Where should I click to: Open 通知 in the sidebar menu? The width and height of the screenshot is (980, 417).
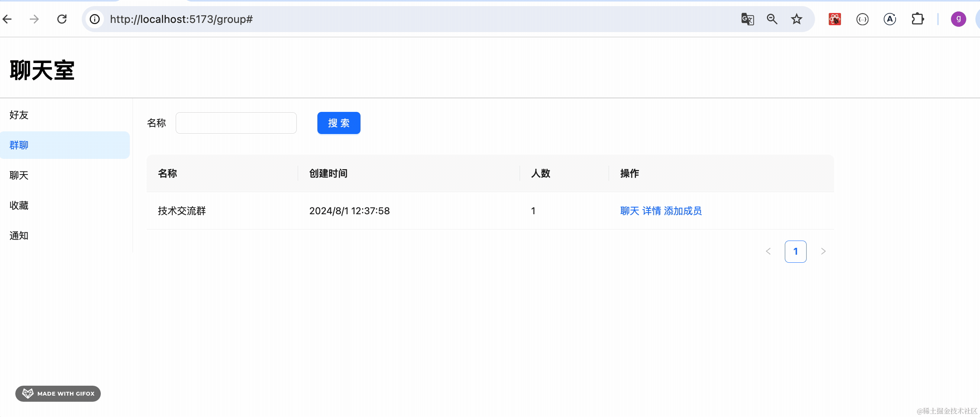[19, 236]
